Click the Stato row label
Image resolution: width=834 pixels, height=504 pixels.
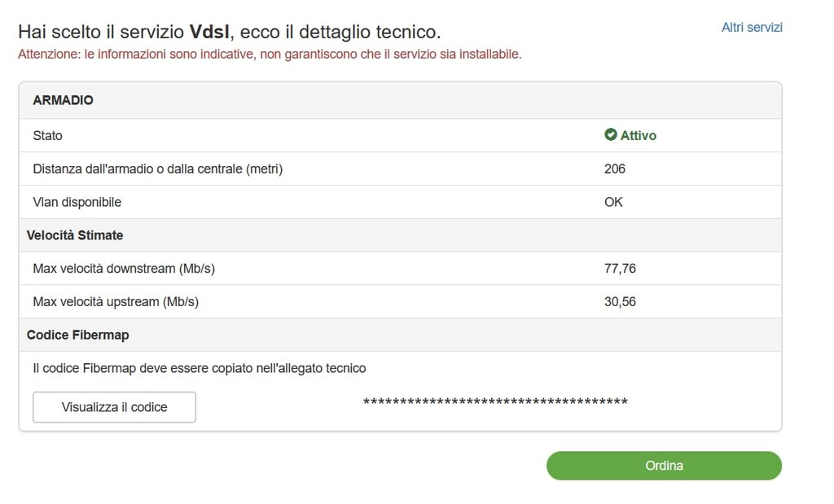coord(48,136)
